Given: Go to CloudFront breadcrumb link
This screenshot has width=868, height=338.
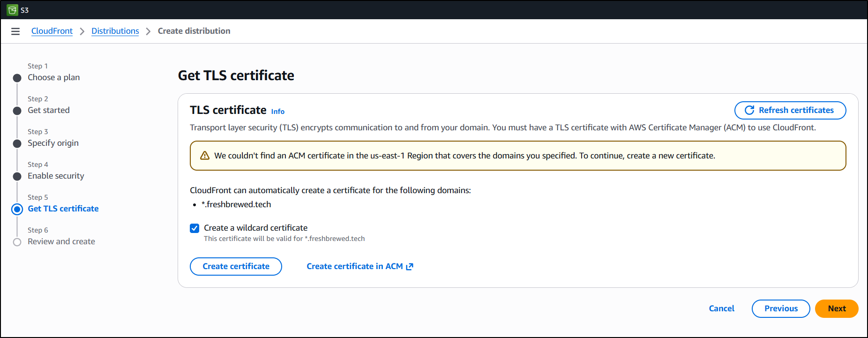Looking at the screenshot, I should pyautogui.click(x=52, y=31).
